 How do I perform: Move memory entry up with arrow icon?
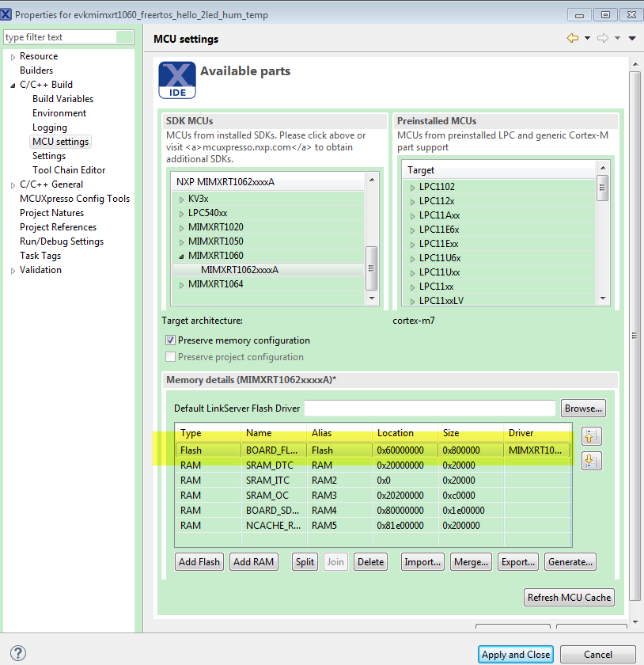click(591, 436)
